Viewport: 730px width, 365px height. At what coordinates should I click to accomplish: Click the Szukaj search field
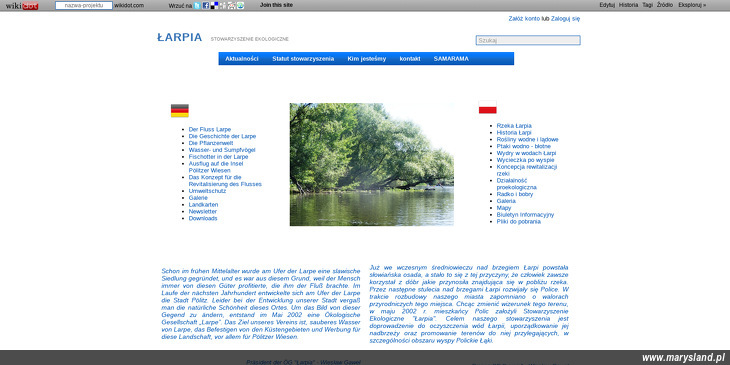[528, 41]
